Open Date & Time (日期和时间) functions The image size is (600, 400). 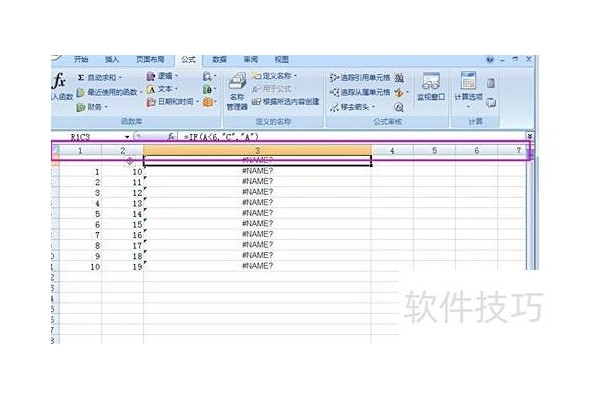tap(173, 102)
